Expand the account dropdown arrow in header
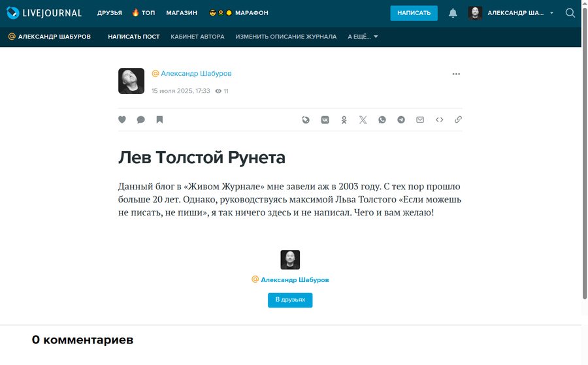This screenshot has height=365, width=588. (x=551, y=13)
